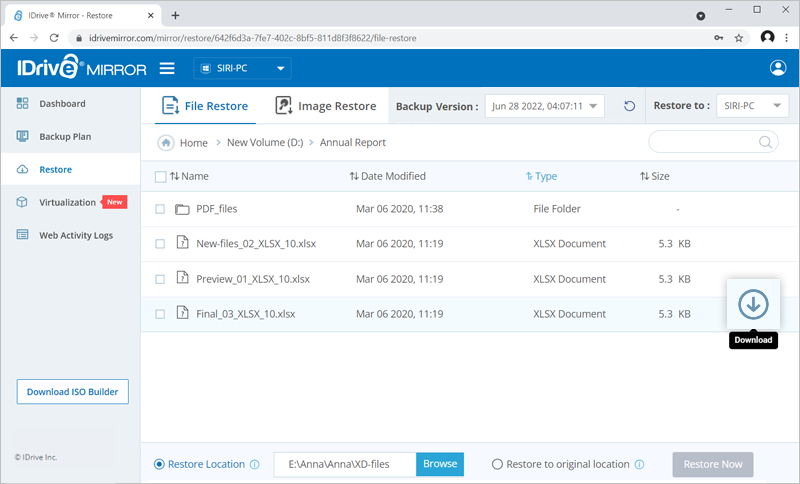This screenshot has width=800, height=484.
Task: Click the restore location path field
Action: pos(345,464)
